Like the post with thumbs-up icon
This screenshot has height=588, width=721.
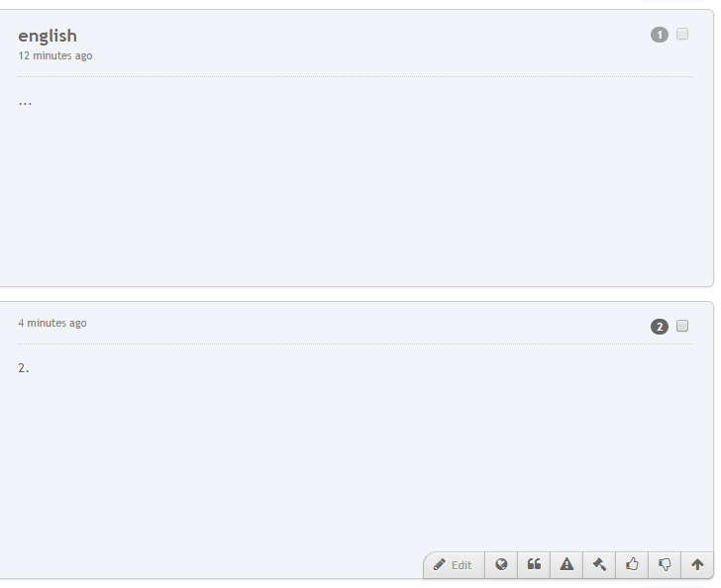(632, 564)
